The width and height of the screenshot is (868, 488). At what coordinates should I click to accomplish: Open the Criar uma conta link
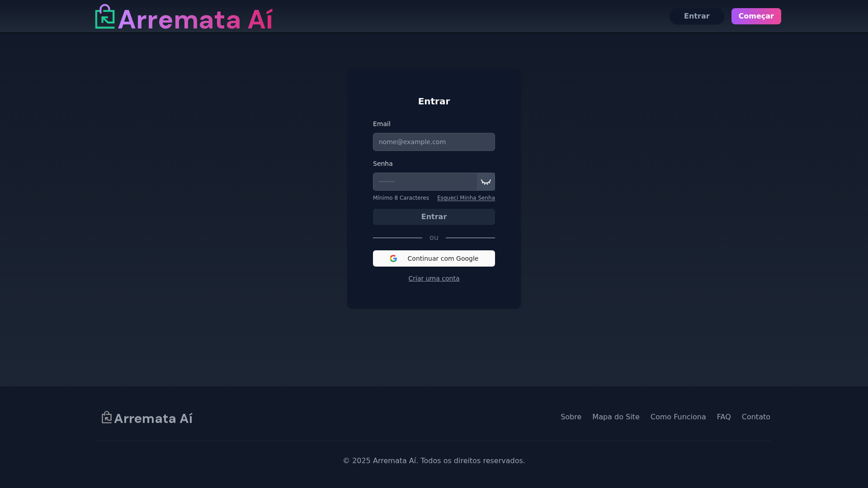point(434,278)
